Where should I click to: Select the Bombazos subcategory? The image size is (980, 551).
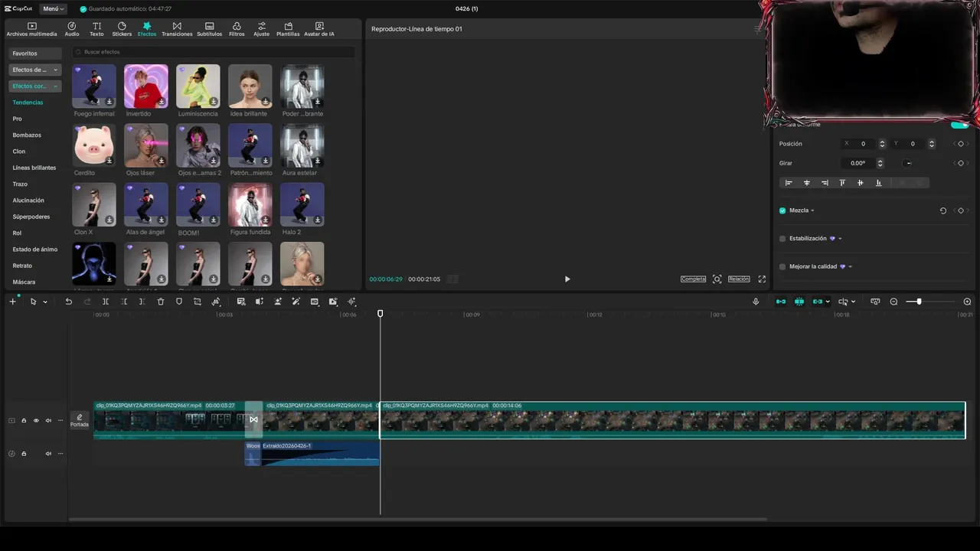click(27, 135)
